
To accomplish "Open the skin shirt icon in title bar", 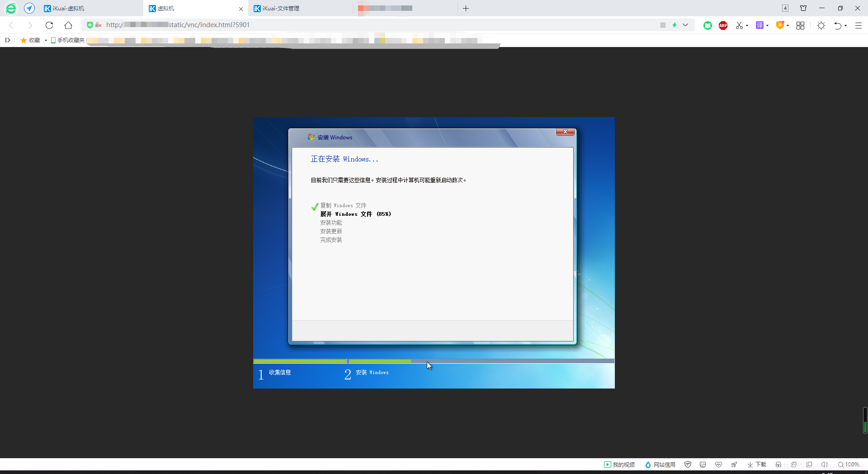I will tap(803, 8).
